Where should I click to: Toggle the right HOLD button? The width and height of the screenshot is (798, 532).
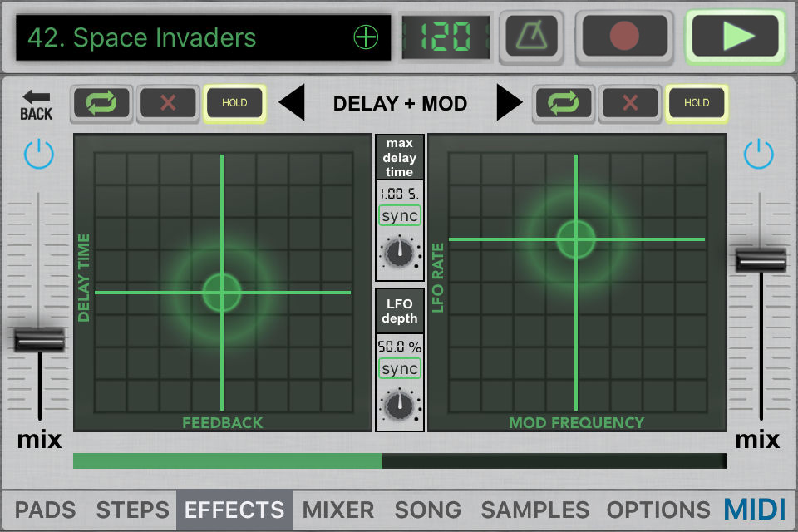tap(697, 103)
